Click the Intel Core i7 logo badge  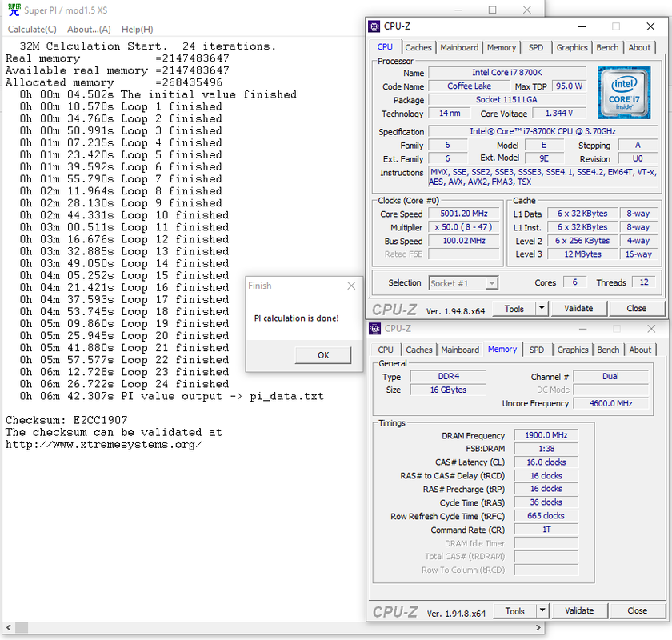click(x=624, y=93)
